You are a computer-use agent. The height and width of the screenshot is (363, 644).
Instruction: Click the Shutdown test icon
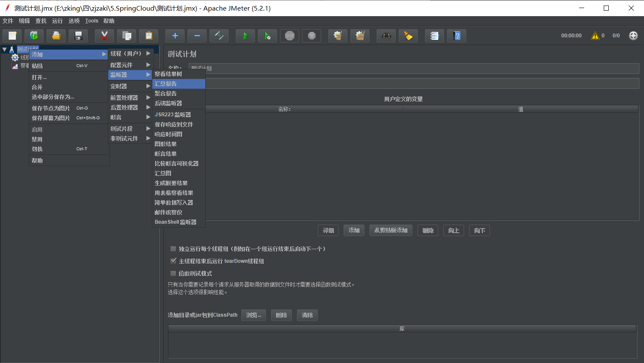point(311,36)
